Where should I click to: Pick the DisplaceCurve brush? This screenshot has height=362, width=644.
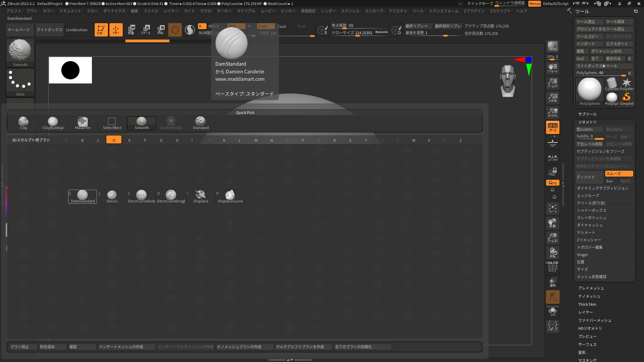coord(230,197)
